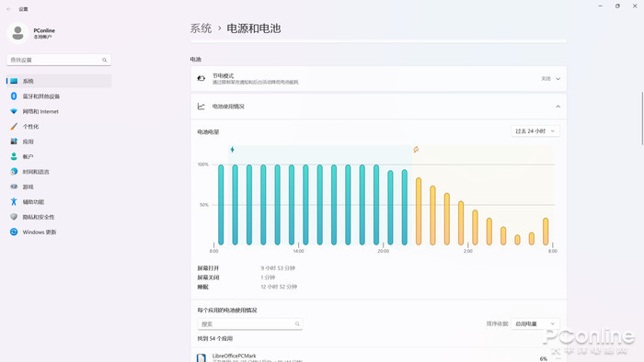Collapse the 电池使用情况 section
644x362 pixels.
(x=558, y=107)
